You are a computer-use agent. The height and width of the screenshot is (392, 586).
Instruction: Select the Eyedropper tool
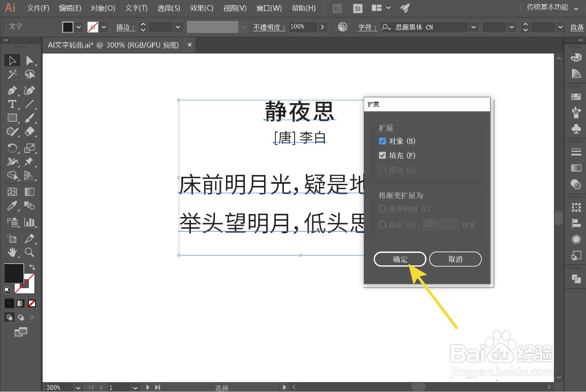coord(12,206)
